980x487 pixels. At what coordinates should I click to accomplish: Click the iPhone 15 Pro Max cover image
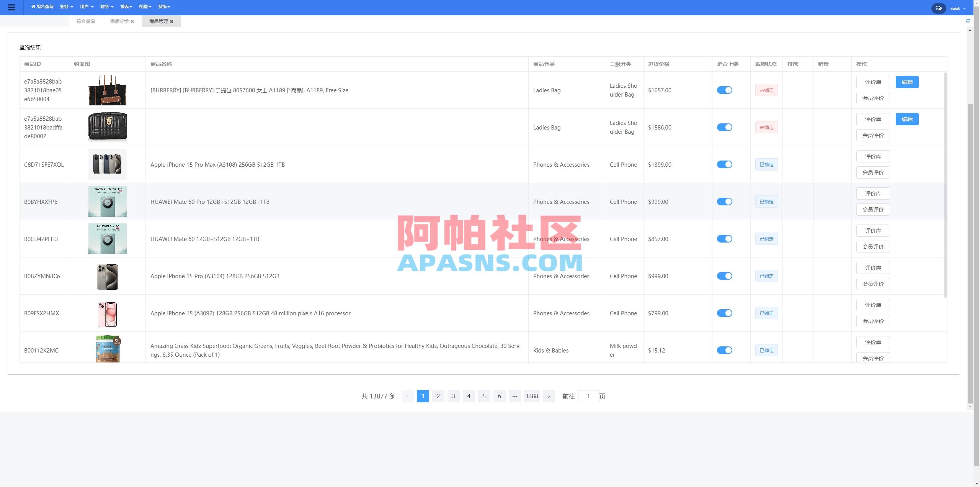tap(107, 164)
